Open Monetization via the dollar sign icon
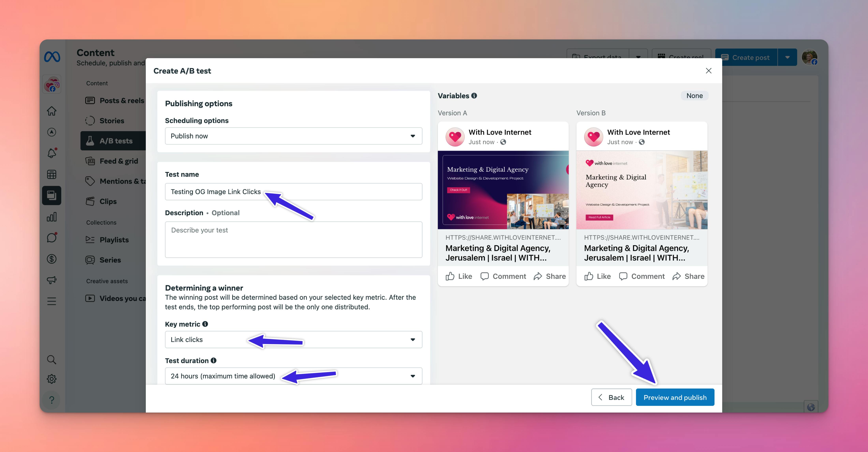The image size is (868, 452). point(51,259)
